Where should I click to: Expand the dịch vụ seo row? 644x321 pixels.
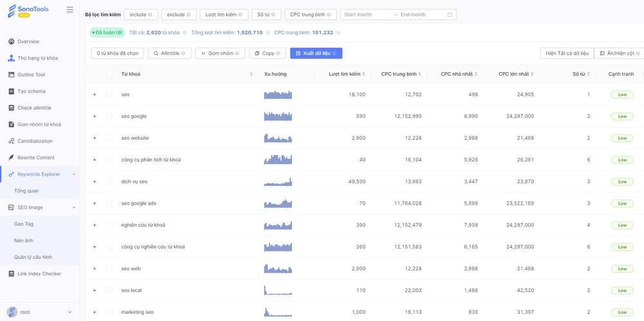point(95,181)
